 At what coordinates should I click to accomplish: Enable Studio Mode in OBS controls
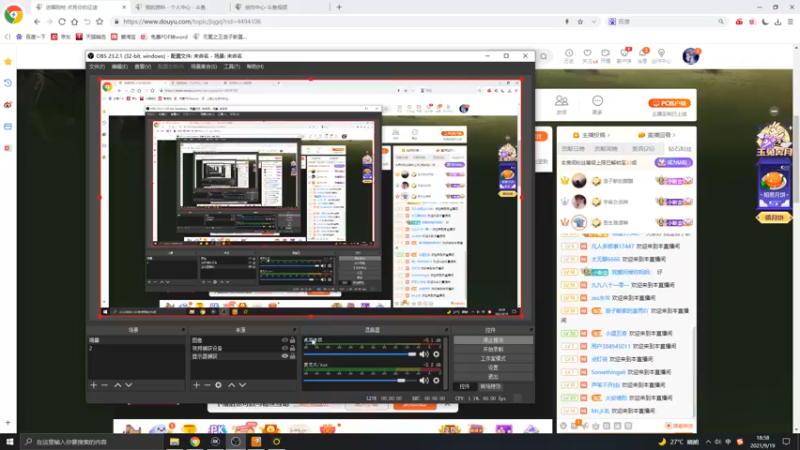point(493,359)
